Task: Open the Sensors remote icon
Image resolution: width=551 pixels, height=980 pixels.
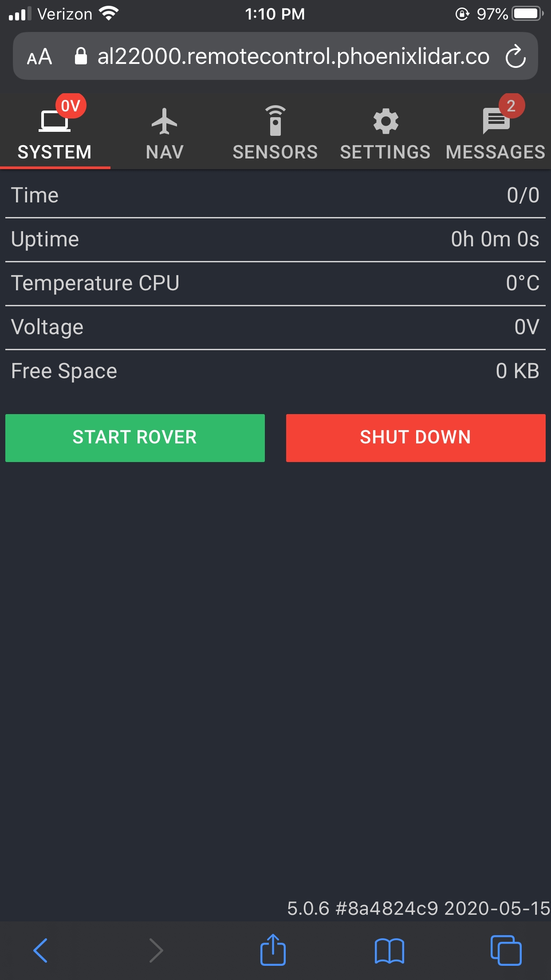Action: 275,121
